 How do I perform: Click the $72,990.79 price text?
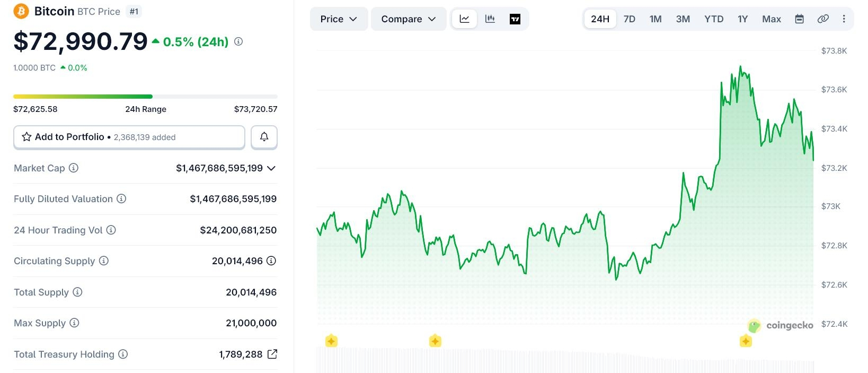coord(81,41)
